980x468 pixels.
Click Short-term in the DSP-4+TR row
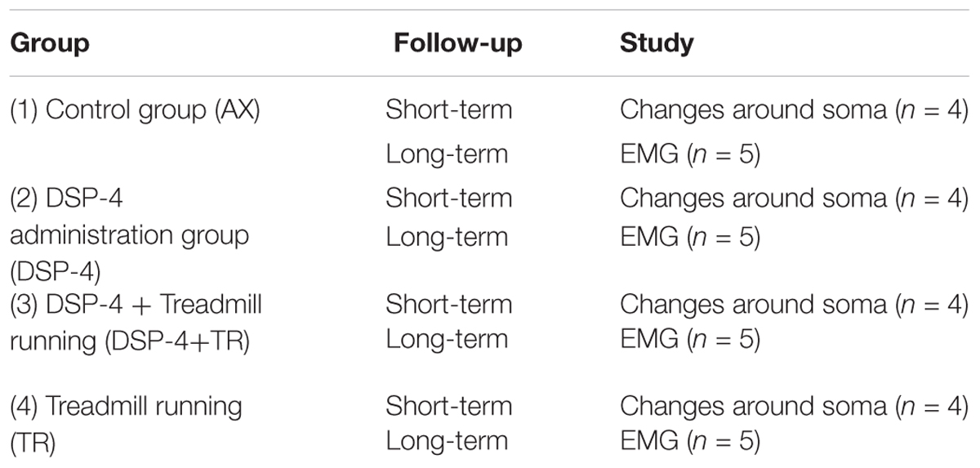(449, 305)
